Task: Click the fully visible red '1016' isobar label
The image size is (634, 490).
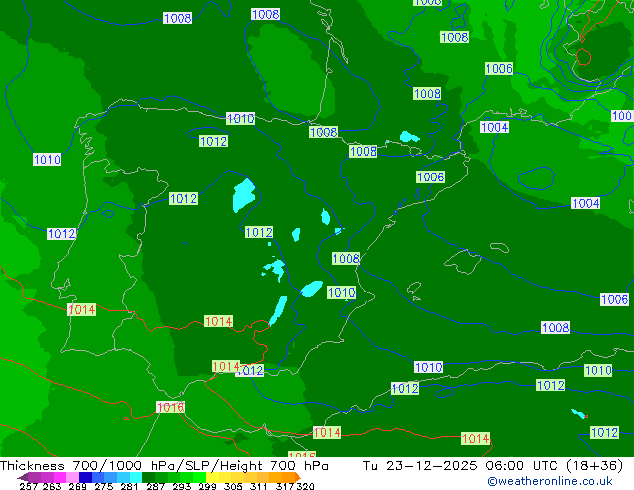Action: pos(171,407)
